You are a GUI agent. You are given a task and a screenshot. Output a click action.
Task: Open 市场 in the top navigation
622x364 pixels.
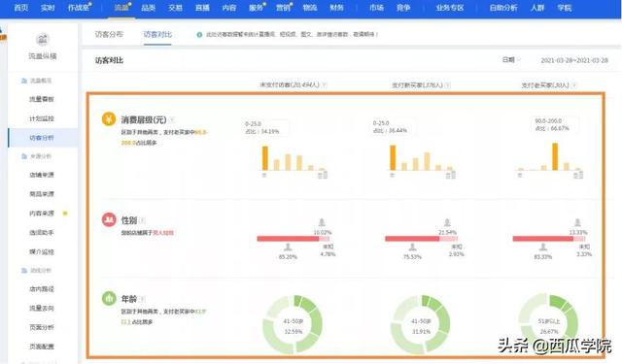[x=376, y=8]
